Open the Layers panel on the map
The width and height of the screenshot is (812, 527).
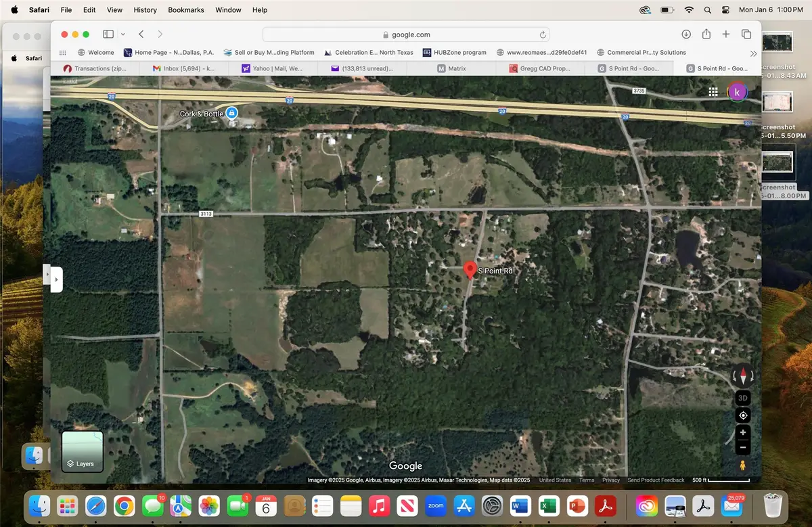coord(82,450)
